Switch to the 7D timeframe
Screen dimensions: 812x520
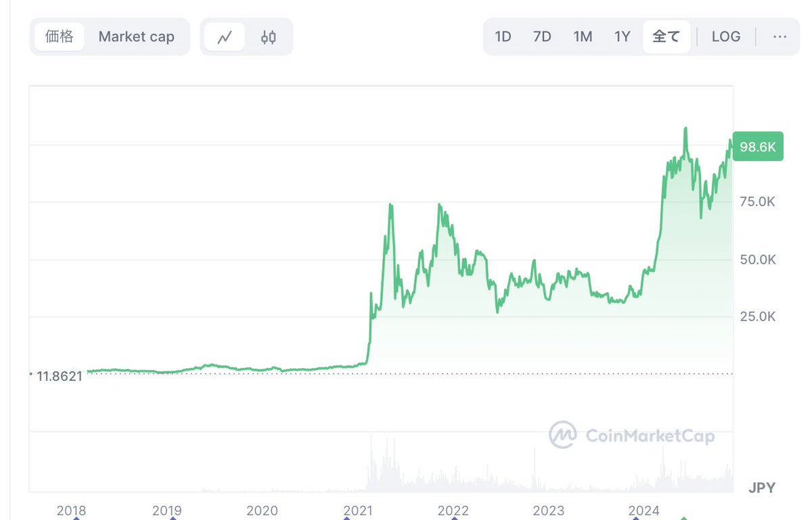coord(542,37)
